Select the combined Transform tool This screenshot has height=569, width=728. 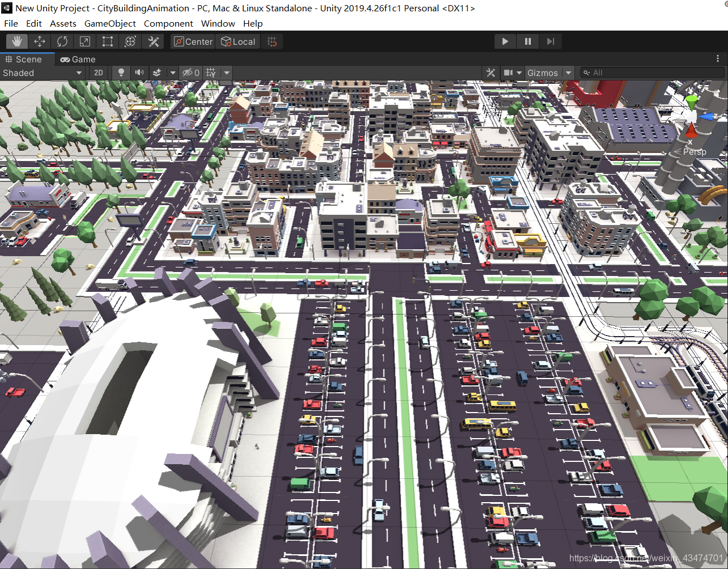(x=130, y=41)
